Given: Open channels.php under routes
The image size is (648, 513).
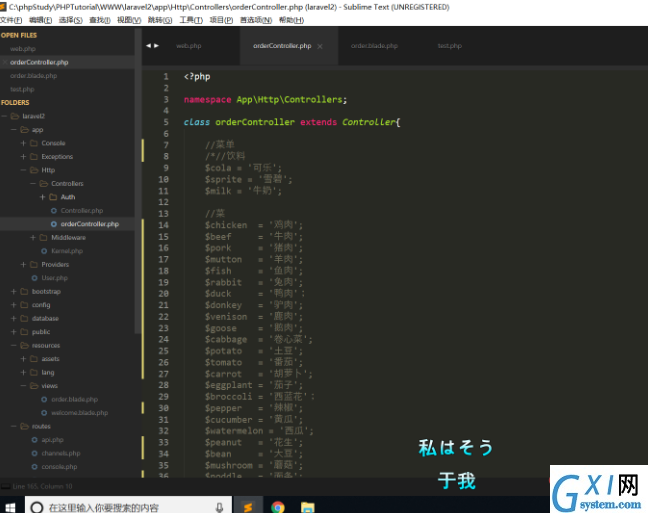Looking at the screenshot, I should click(x=61, y=453).
